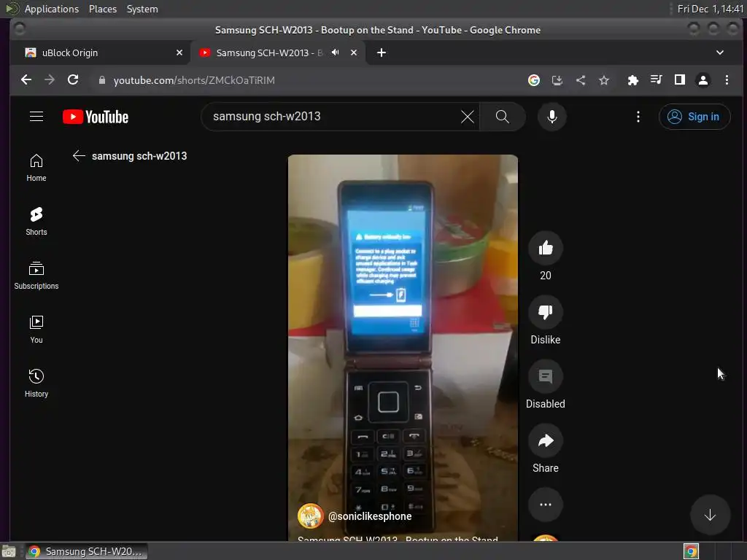Image resolution: width=747 pixels, height=560 pixels.
Task: Toggle Chrome side panel
Action: (x=679, y=80)
